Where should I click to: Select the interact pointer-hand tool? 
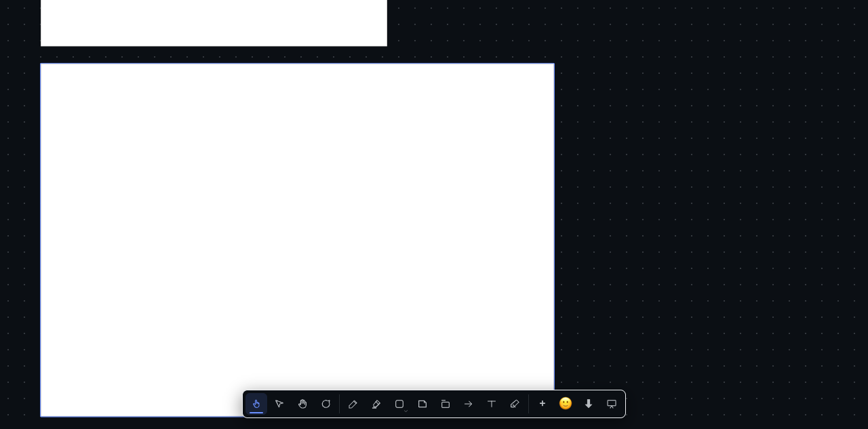click(256, 404)
